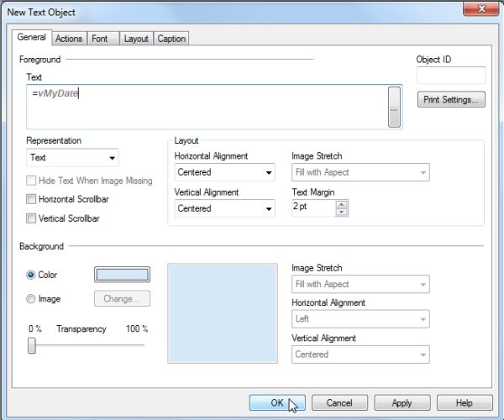This screenshot has width=504, height=420.
Task: Switch to the Actions tab
Action: pyautogui.click(x=69, y=39)
